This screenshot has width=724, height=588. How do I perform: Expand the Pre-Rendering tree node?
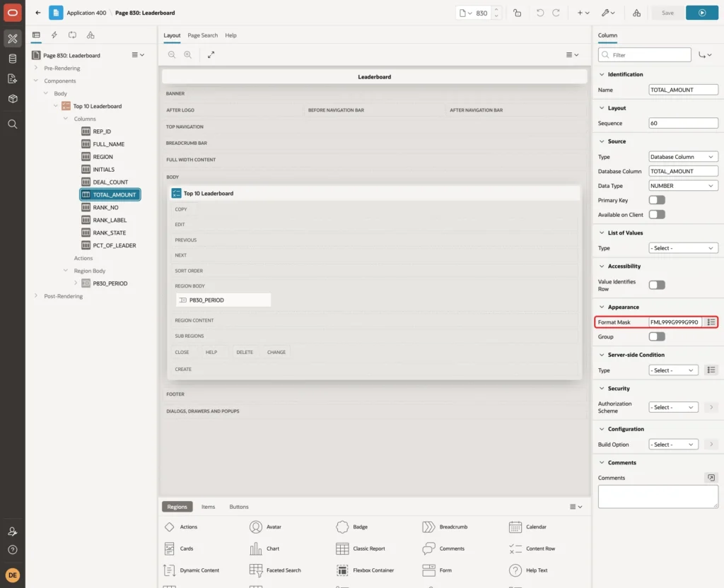[36, 68]
